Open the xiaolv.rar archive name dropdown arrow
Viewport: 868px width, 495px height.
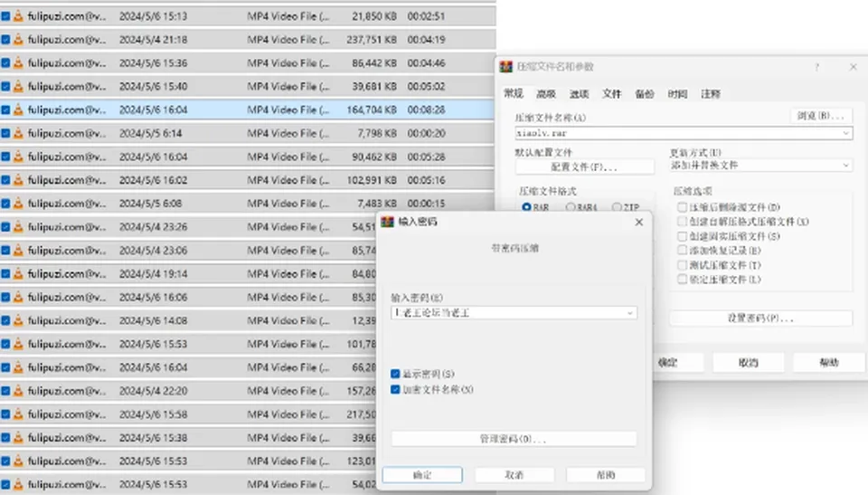point(845,133)
